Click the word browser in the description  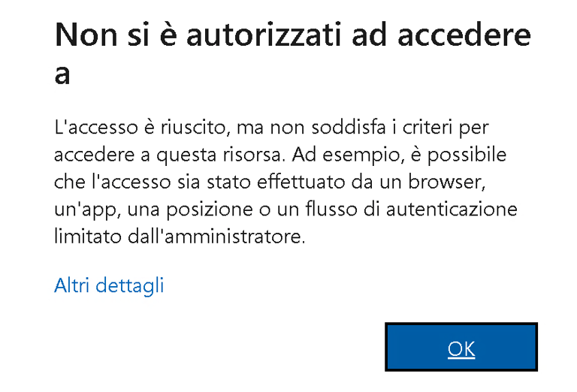[x=444, y=182]
